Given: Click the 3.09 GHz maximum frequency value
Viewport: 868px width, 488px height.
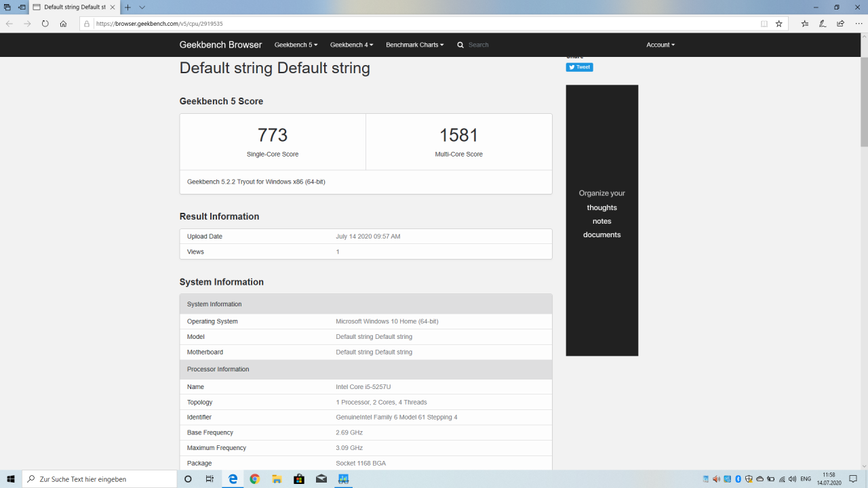Looking at the screenshot, I should [349, 448].
